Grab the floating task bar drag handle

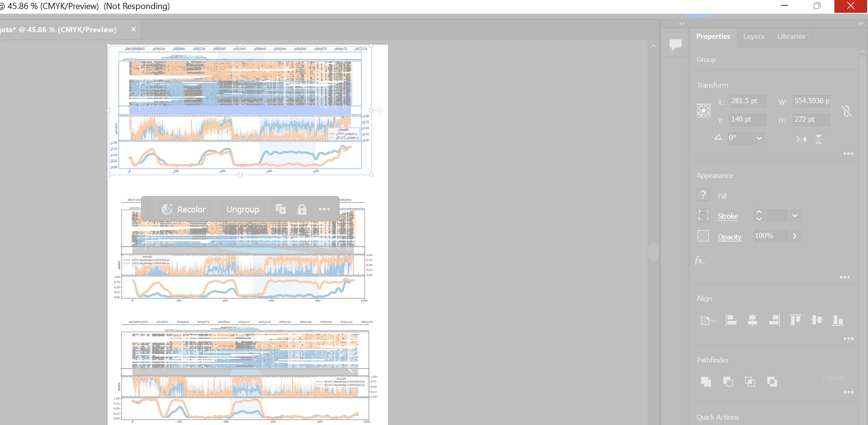tap(148, 209)
